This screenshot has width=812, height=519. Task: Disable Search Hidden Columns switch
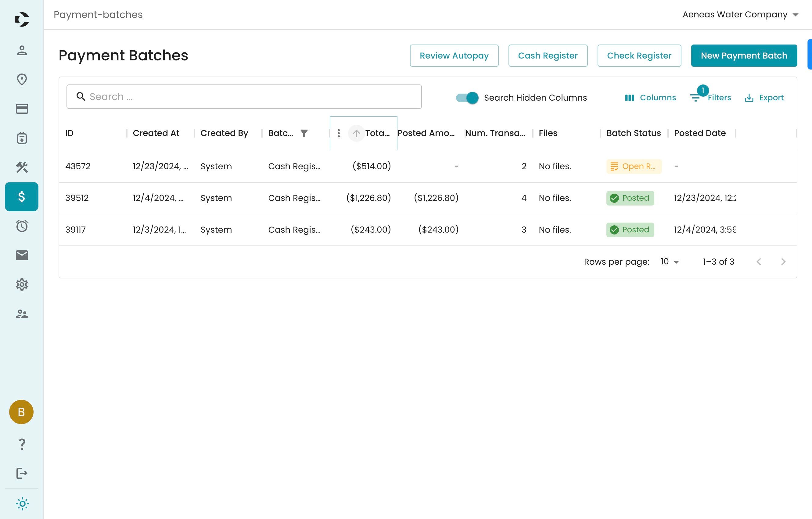click(x=467, y=98)
